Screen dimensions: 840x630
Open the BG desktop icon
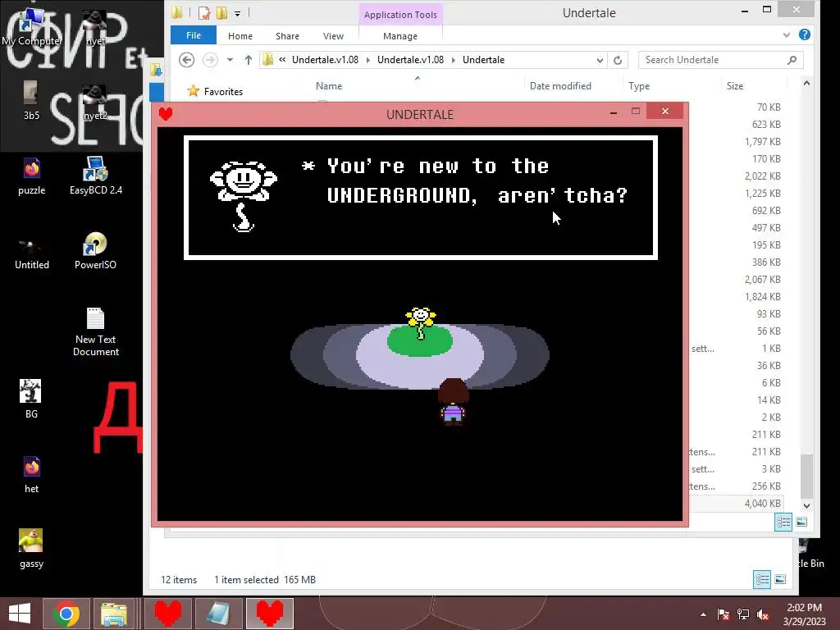click(31, 399)
